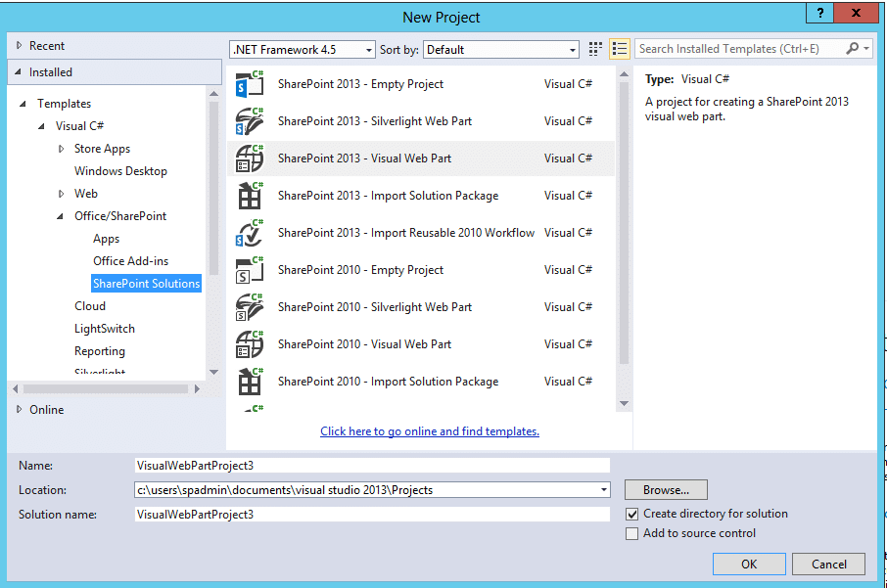Select SharePoint 2010 - Empty Project template name

click(x=360, y=270)
